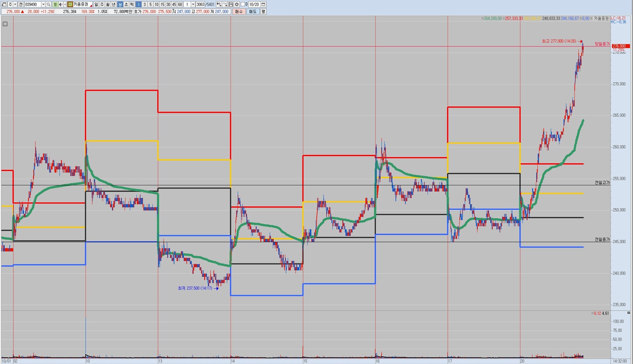The height and width of the screenshot is (364, 633).
Task: Click the grid icon at chart top-left
Action: point(5,24)
